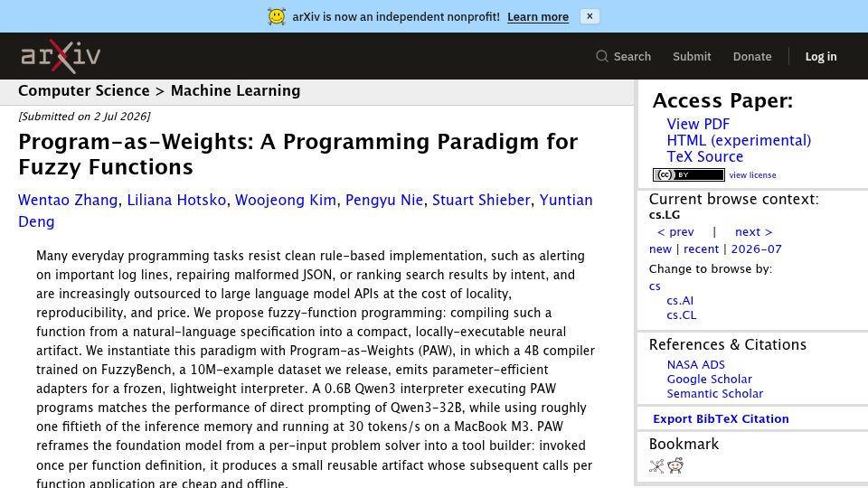The image size is (868, 488).
Task: Bookmark with BibSonomy icon
Action: click(x=656, y=466)
